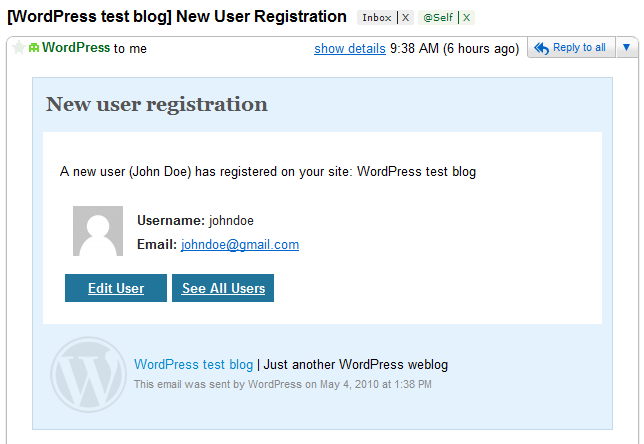
Task: Click the username value johndoe
Action: 231,221
